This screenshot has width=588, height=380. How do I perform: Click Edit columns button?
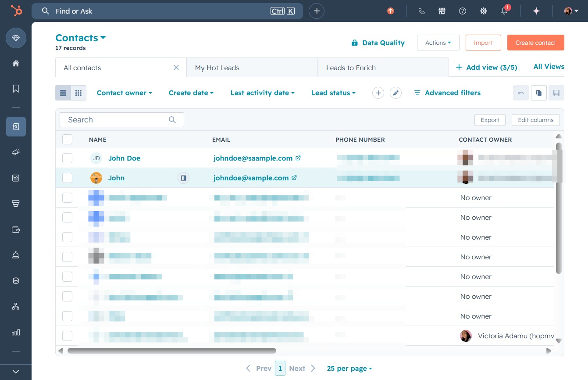[536, 120]
